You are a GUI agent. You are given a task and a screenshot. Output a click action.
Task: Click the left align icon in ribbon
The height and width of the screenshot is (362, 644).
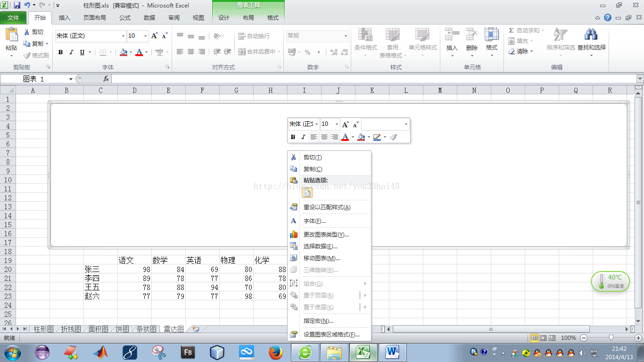[180, 52]
